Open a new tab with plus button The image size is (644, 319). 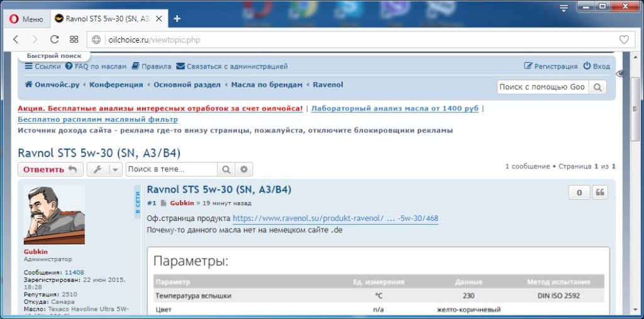pyautogui.click(x=177, y=19)
